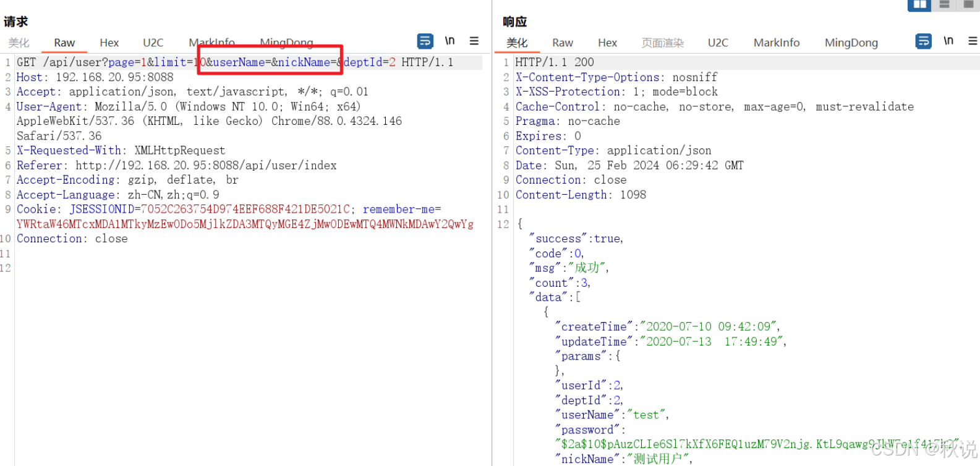Click the JSESSIONID cookie value
The width and height of the screenshot is (980, 466).
pos(245,210)
